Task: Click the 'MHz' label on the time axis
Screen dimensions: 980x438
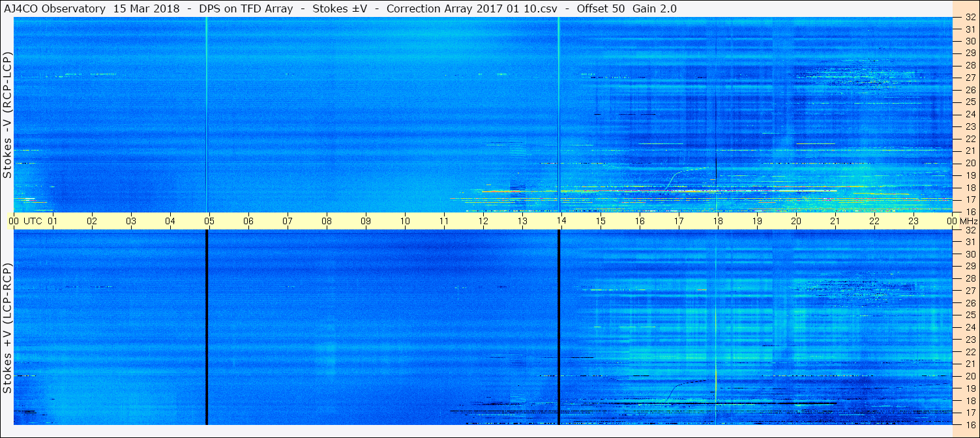Action: (x=969, y=221)
